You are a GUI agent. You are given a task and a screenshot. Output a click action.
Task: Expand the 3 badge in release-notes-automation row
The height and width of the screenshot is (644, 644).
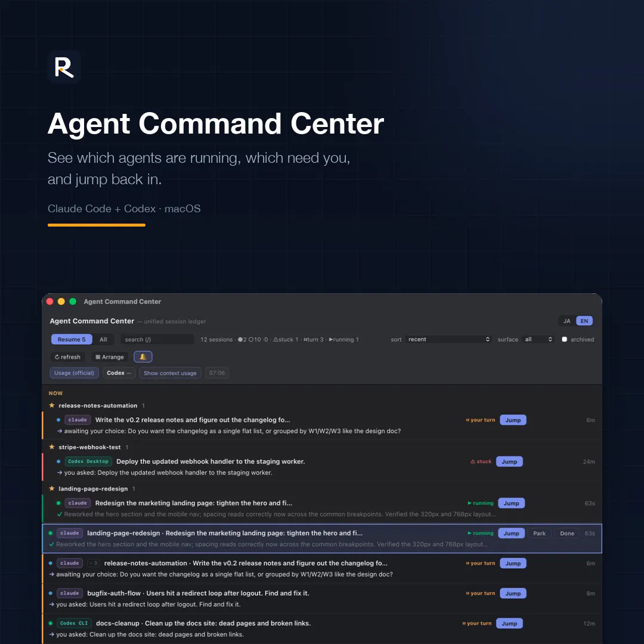93,563
